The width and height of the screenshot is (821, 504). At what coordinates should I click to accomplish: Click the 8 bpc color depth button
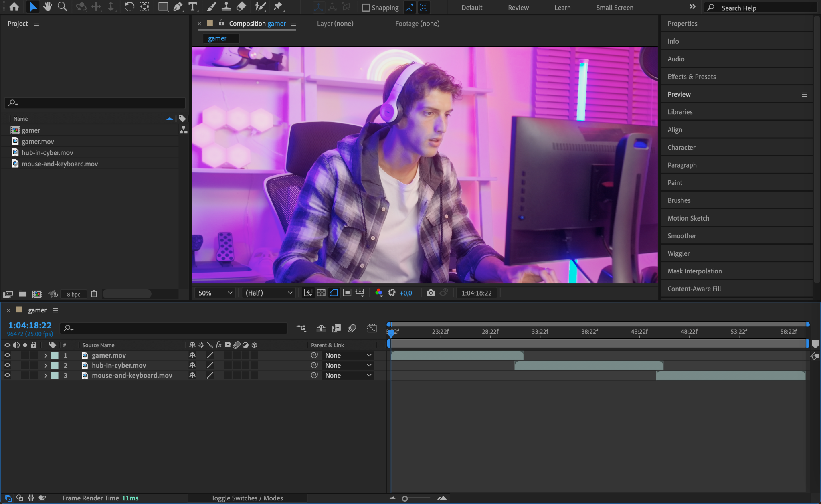coord(73,294)
